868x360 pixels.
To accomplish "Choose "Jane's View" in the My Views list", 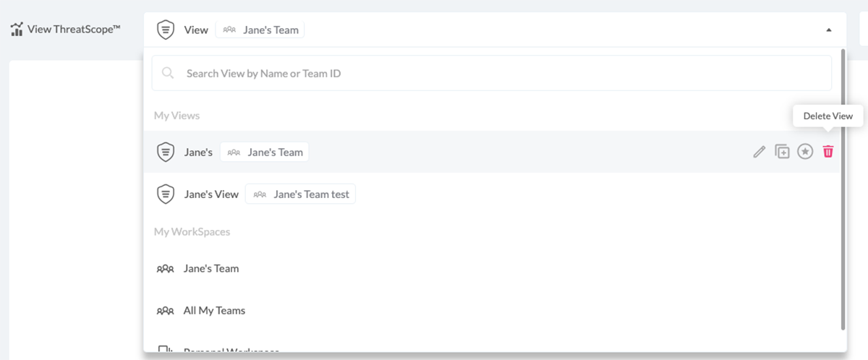I will coord(211,194).
